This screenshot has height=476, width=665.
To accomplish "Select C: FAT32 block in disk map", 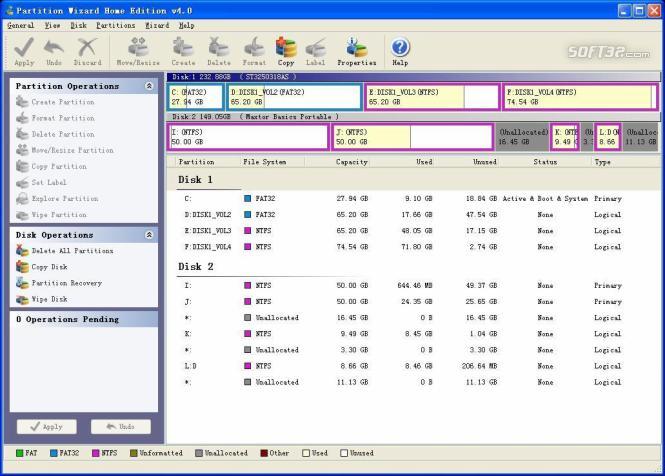I will [x=196, y=97].
